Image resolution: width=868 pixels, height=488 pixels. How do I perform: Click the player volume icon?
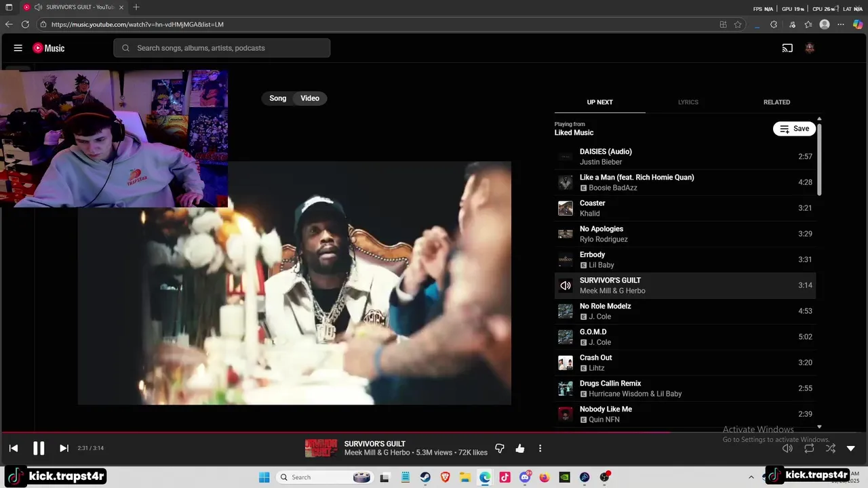787,448
